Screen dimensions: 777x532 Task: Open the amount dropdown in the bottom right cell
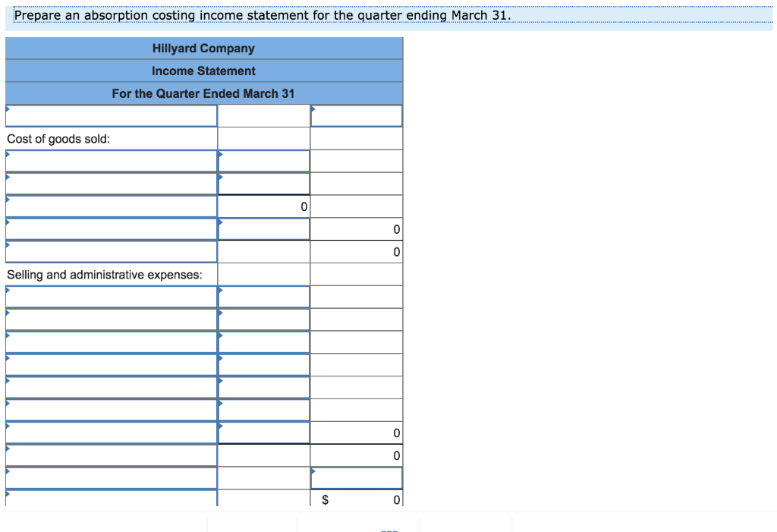356,477
